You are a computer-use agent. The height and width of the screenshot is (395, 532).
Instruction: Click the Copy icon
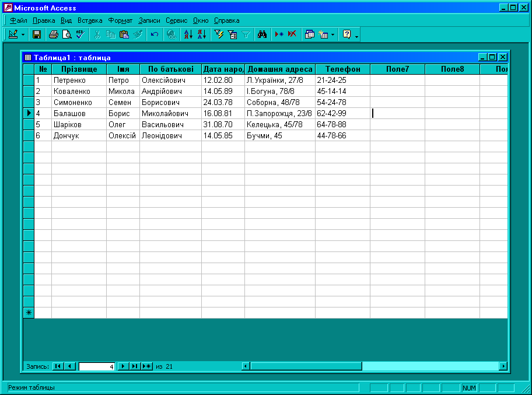pos(111,34)
